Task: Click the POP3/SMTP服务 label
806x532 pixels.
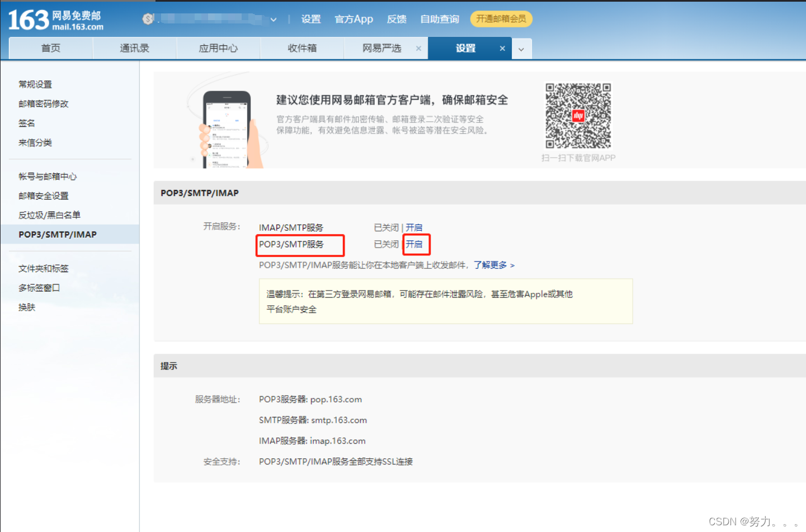Action: (291, 244)
